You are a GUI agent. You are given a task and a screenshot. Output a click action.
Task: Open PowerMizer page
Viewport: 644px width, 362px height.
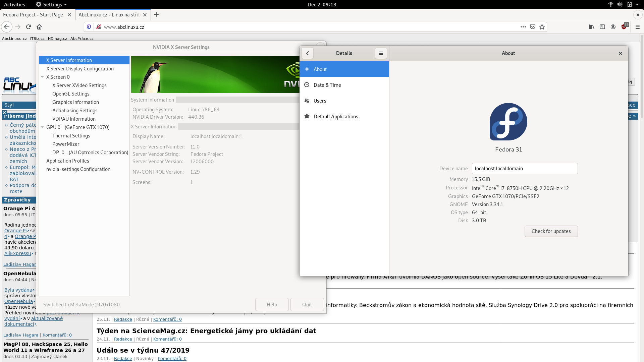(x=66, y=144)
